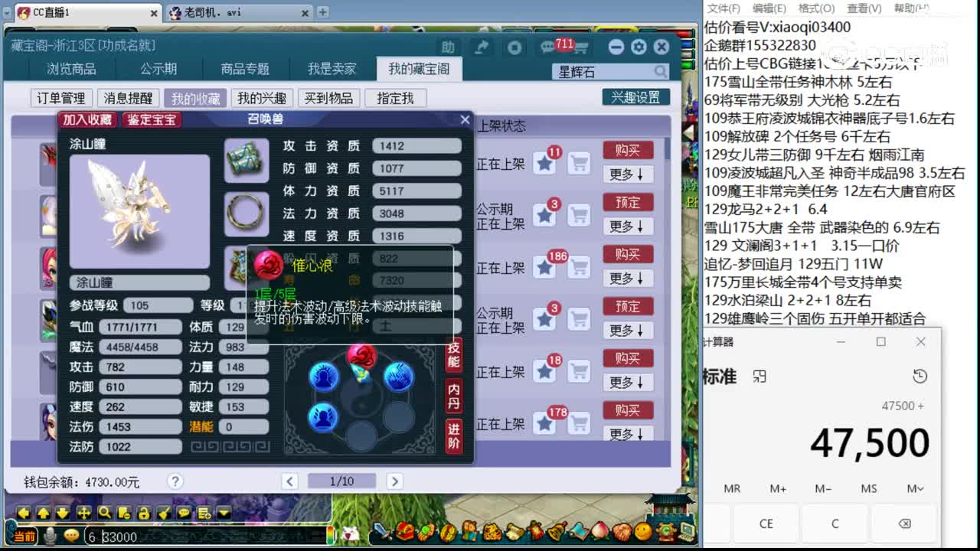Expand 更多↓ in the row with star badge 178

click(x=627, y=434)
